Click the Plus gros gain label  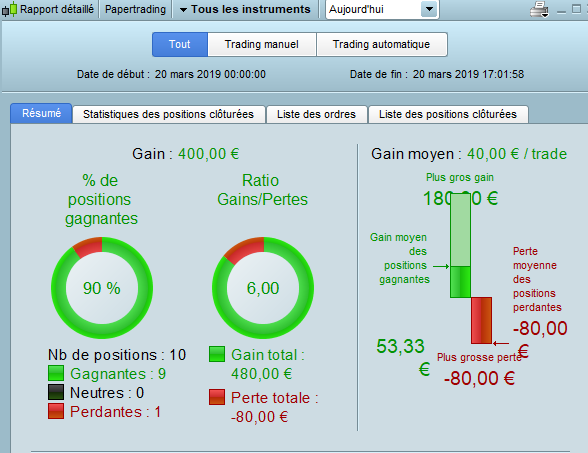(x=460, y=177)
